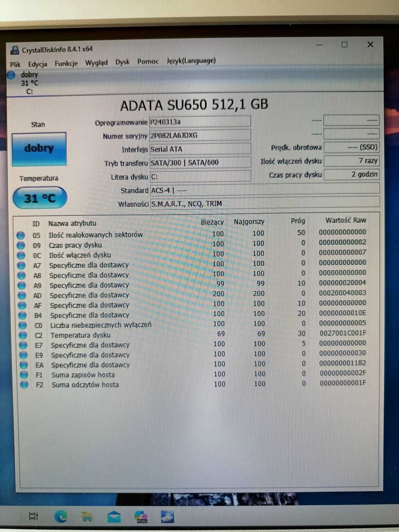Click the CrystalDiskInfo title bar icon
Screen dimensions: 399x532
point(15,50)
